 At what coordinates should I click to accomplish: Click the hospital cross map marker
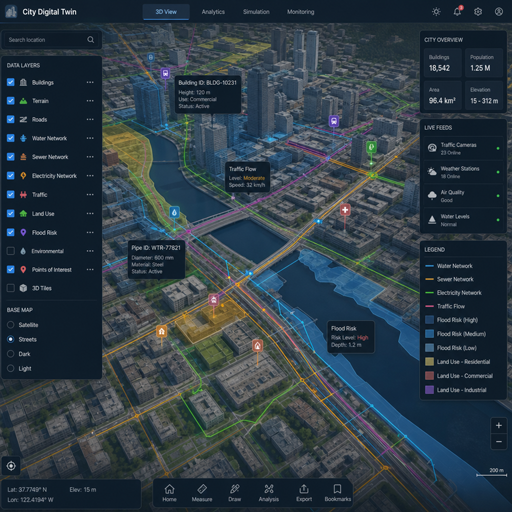pos(345,210)
